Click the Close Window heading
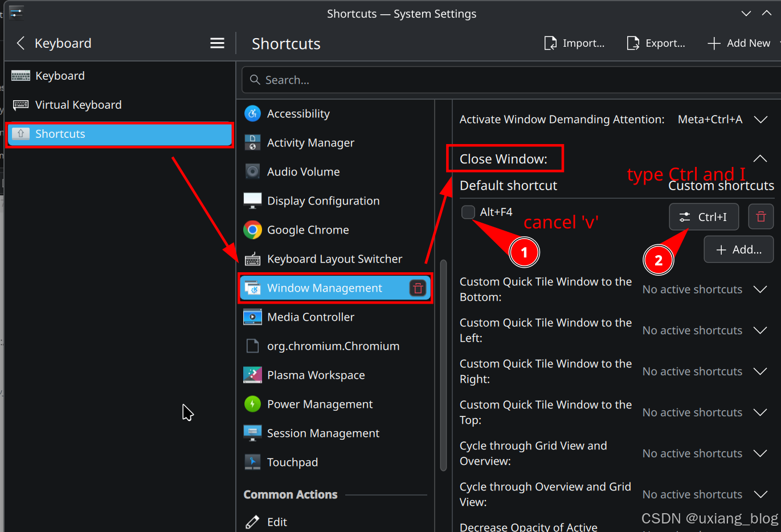Image resolution: width=781 pixels, height=532 pixels. [504, 159]
